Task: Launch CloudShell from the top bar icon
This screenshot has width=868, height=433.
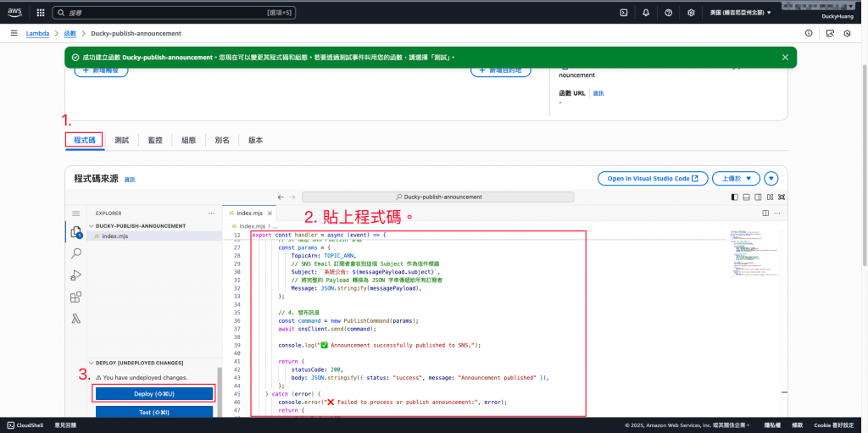Action: pyautogui.click(x=623, y=12)
